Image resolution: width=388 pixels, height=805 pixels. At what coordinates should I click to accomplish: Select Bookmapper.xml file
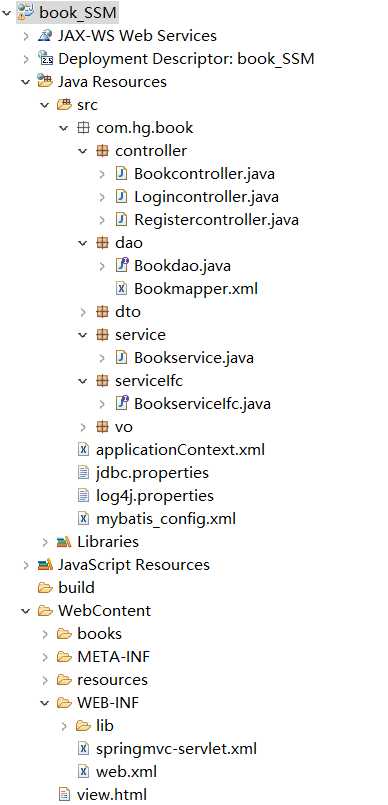[196, 289]
